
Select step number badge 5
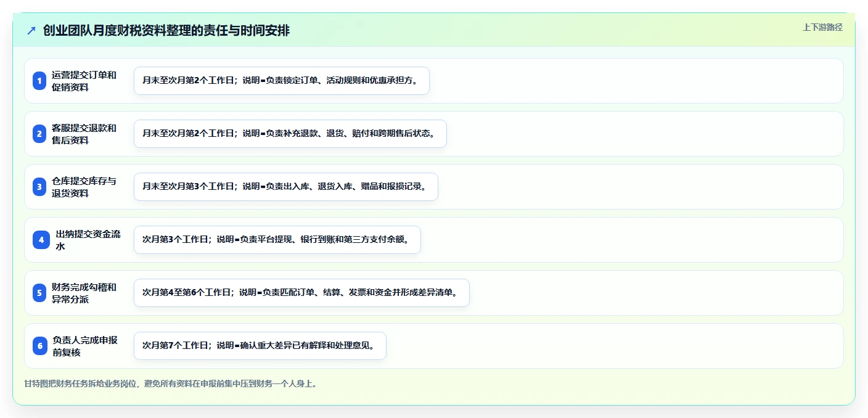tap(39, 293)
